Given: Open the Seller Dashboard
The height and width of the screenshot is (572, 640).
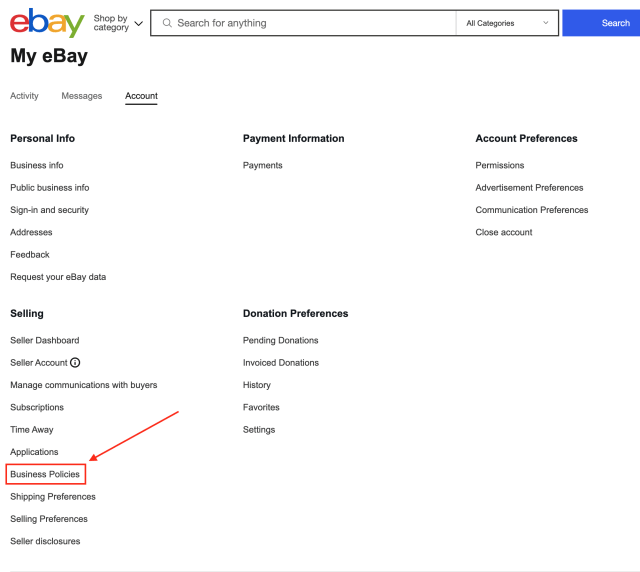Looking at the screenshot, I should click(x=44, y=341).
